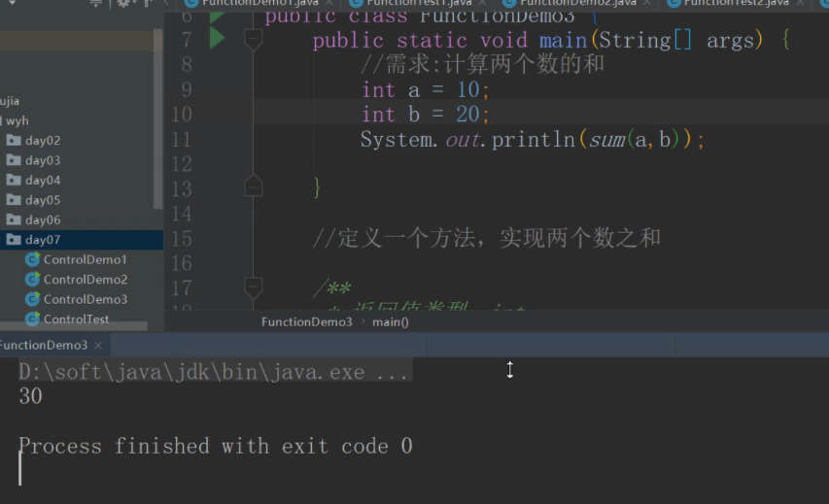Click FunctionDemo3 breadcrumb
The width and height of the screenshot is (829, 504).
(307, 321)
